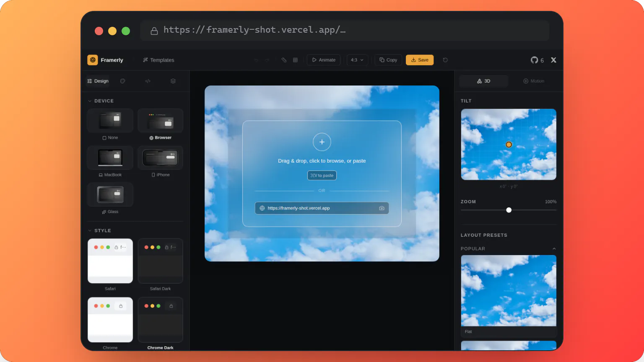This screenshot has height=362, width=644.
Task: Open the GitHub repository link
Action: point(537,60)
